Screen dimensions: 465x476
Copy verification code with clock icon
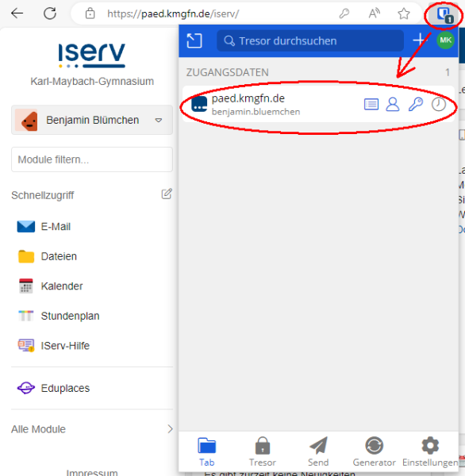point(439,105)
